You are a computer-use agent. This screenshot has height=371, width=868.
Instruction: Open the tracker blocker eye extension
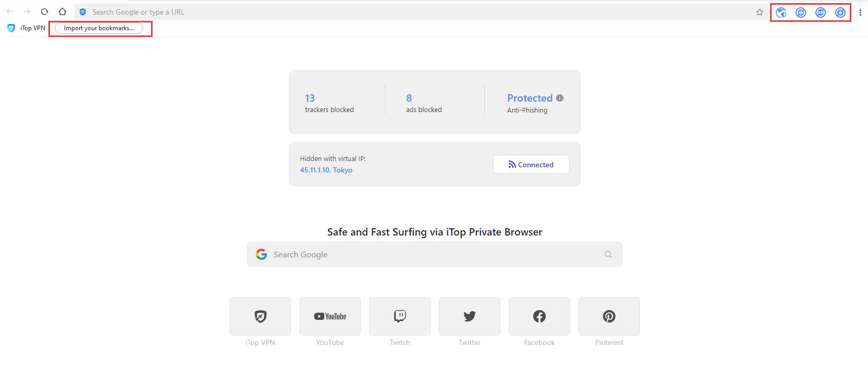click(x=801, y=13)
